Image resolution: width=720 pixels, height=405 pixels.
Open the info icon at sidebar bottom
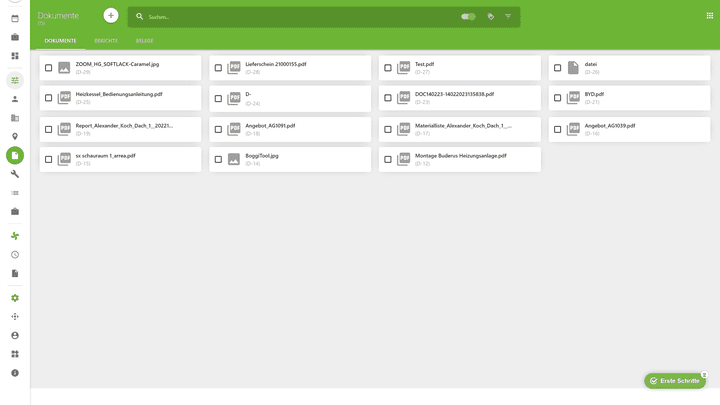pos(15,373)
